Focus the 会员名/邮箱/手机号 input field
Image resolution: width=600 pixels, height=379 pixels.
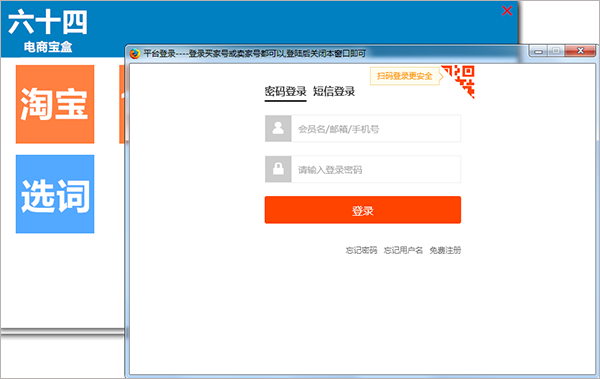pos(376,129)
